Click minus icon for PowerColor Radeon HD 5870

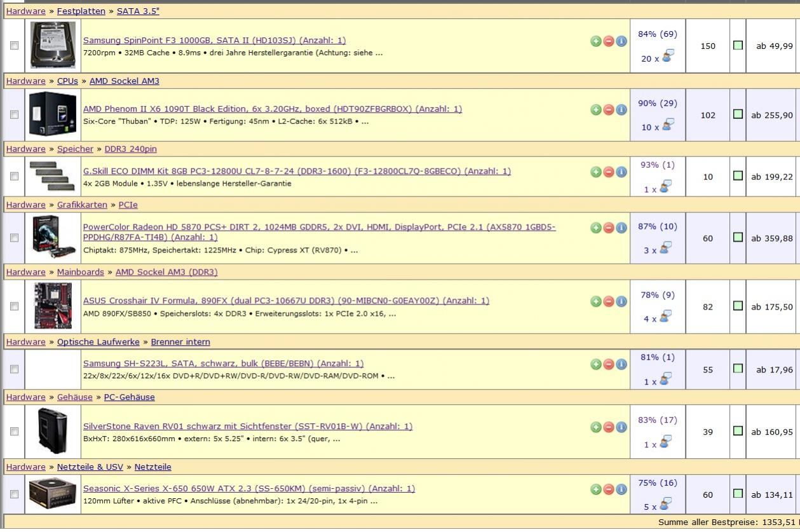click(608, 228)
